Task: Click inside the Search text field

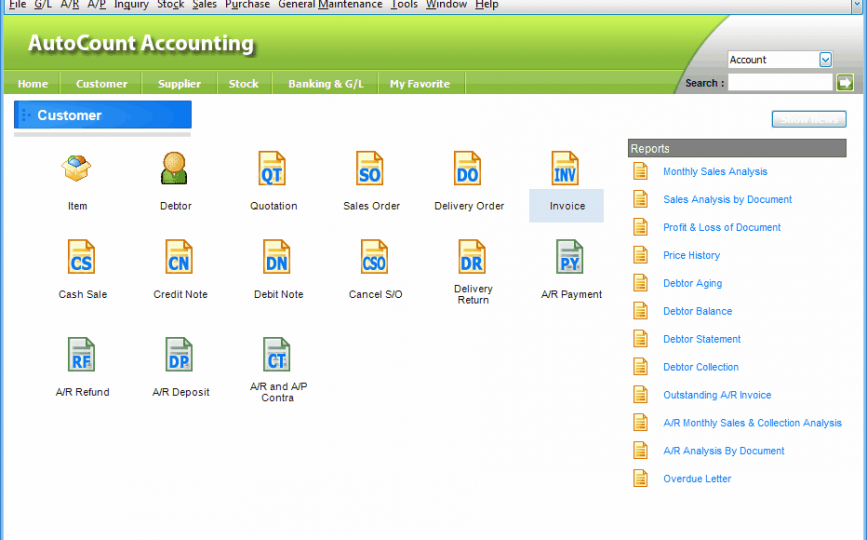Action: pyautogui.click(x=779, y=83)
